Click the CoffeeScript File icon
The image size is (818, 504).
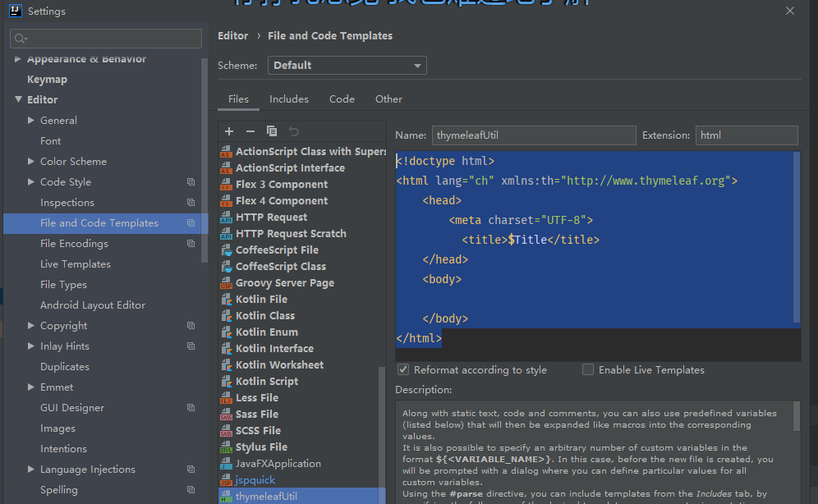point(226,250)
